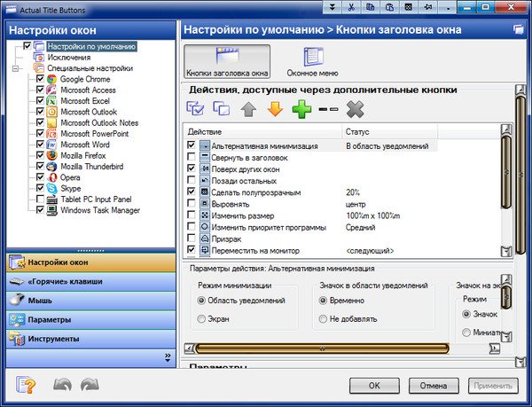Click the help question mark icon
This screenshot has width=532, height=407.
coord(27,385)
